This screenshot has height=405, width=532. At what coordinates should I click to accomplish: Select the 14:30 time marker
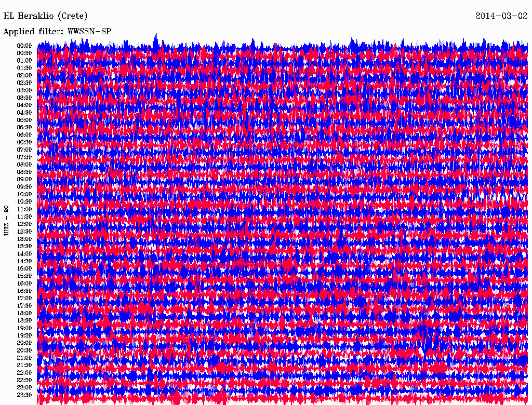[x=24, y=261]
